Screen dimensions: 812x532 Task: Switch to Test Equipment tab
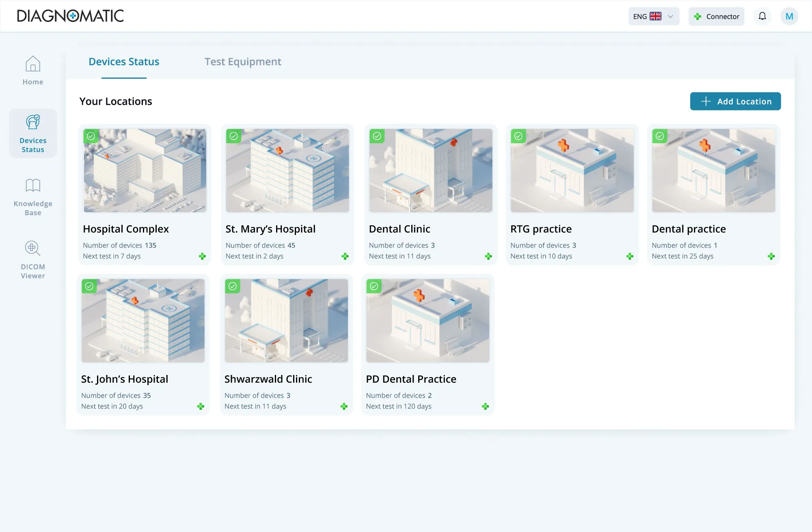click(243, 62)
